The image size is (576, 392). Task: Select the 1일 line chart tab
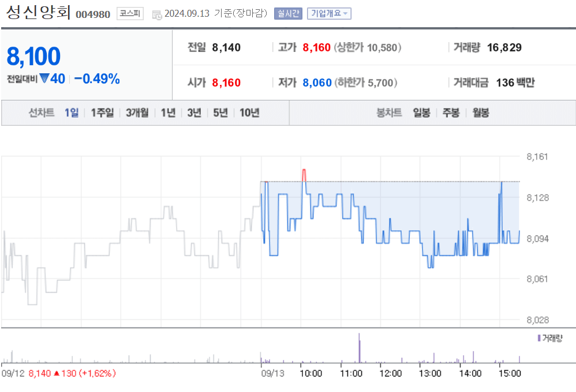click(72, 113)
